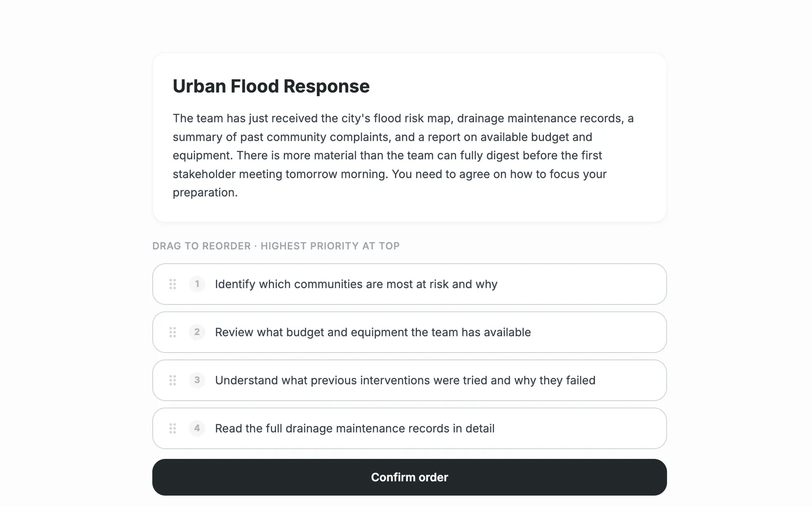
Task: Select the previous interventions priority card
Action: pos(409,380)
